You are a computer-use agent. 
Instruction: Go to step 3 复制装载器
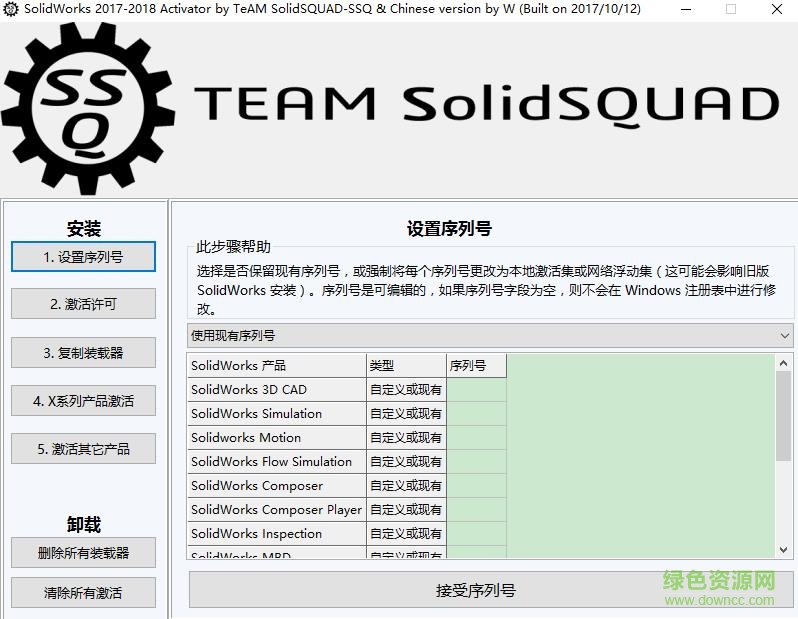[x=83, y=352]
